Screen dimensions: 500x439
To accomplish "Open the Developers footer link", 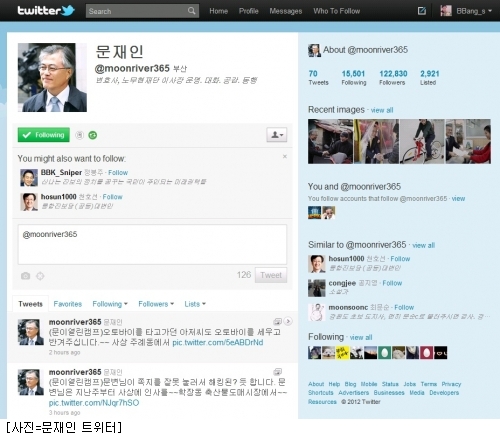I will (x=444, y=393).
